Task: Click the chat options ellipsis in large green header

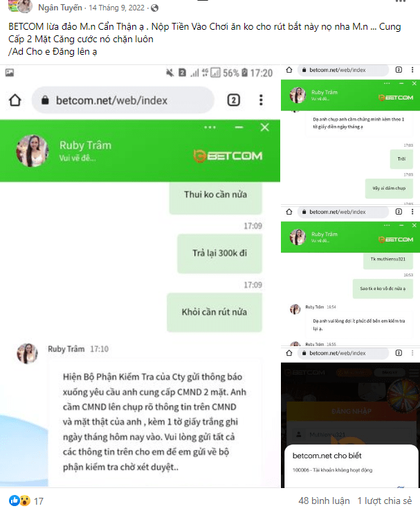Action: tap(210, 127)
